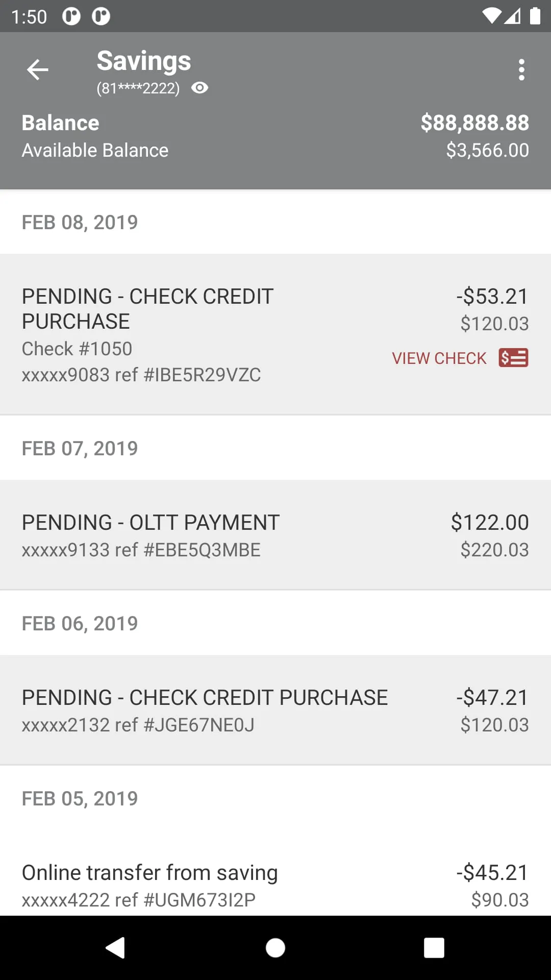Image resolution: width=551 pixels, height=980 pixels.
Task: Tap the FEB 07, 2019 date header
Action: click(80, 449)
